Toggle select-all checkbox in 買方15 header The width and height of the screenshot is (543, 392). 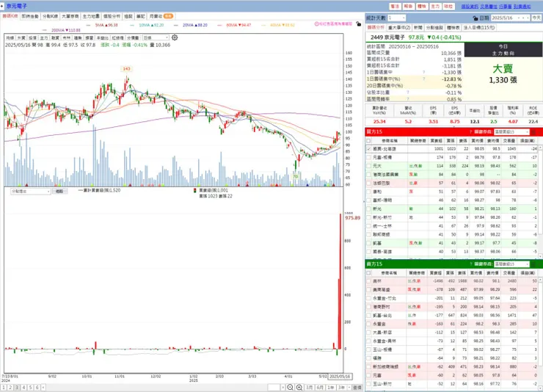pyautogui.click(x=368, y=141)
